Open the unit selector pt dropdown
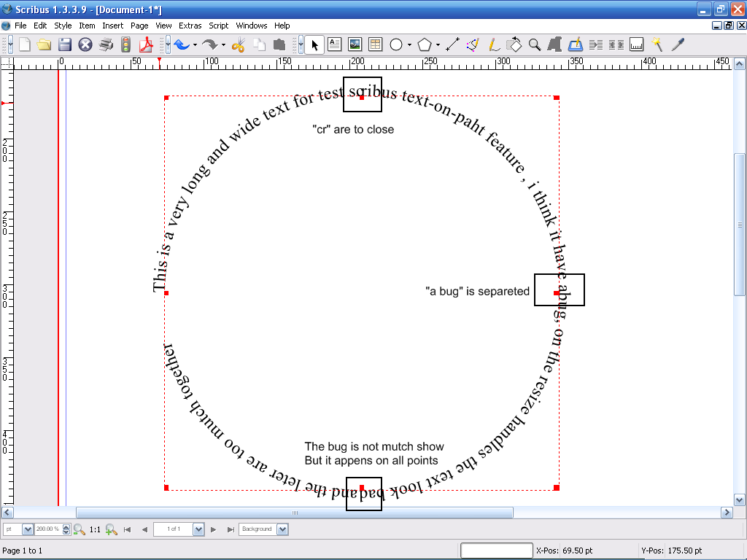 click(28, 529)
